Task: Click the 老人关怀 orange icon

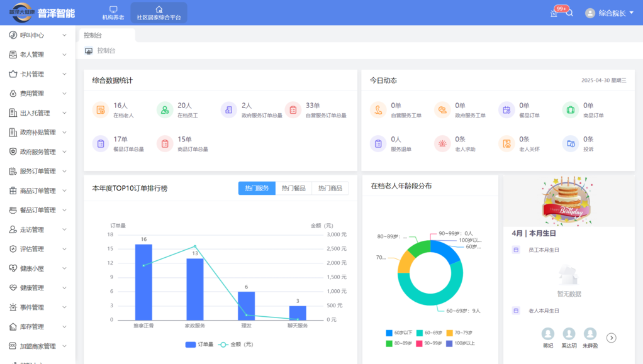Action: point(506,143)
